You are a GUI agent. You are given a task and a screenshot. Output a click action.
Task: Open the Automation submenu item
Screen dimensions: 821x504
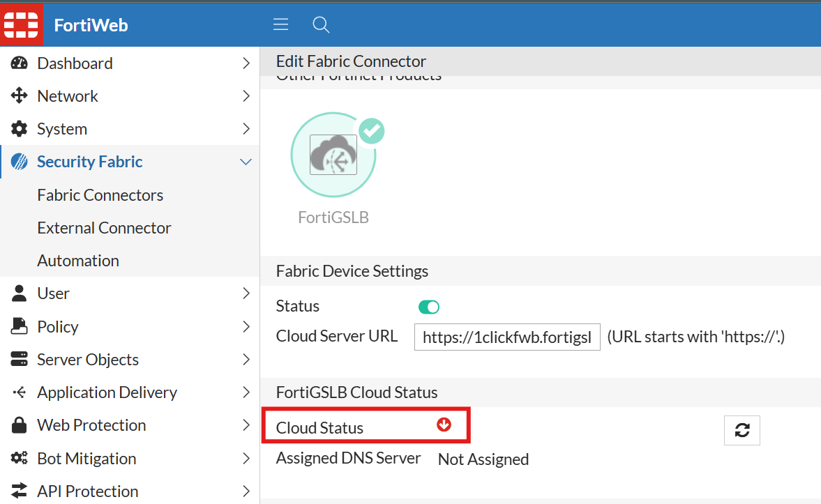[78, 261]
